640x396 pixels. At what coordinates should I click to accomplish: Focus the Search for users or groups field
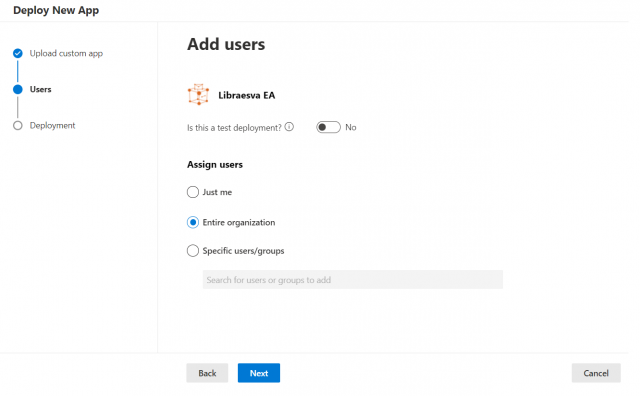pyautogui.click(x=353, y=280)
